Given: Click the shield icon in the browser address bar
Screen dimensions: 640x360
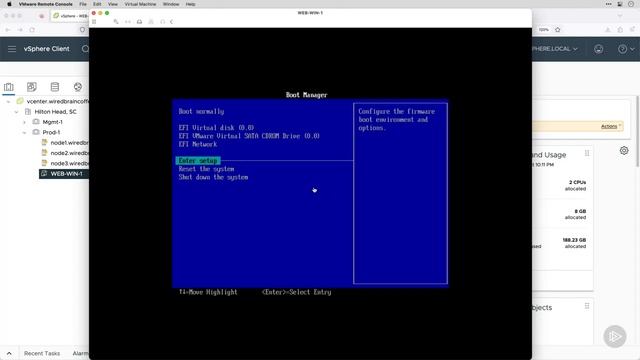Looking at the screenshot, I should 82,30.
